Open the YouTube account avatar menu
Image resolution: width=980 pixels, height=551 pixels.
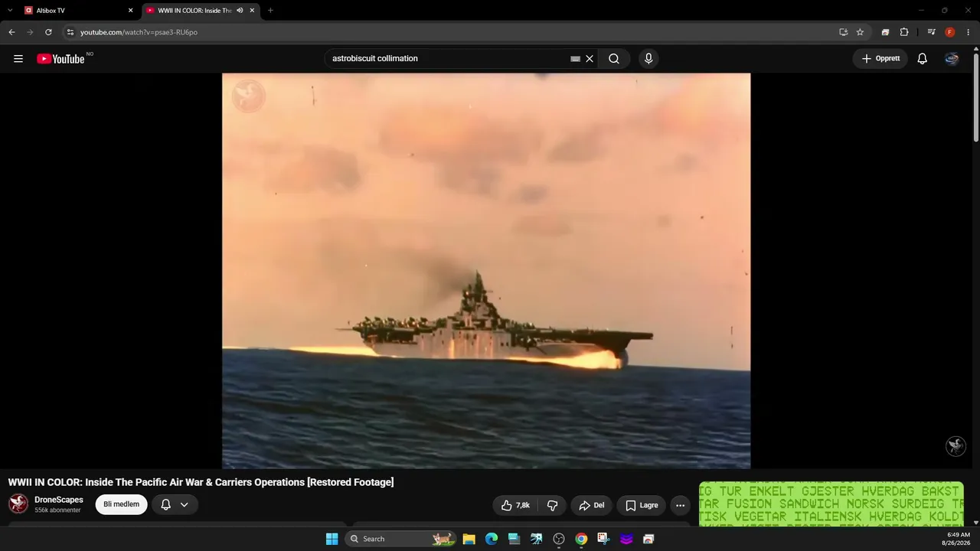coord(952,59)
